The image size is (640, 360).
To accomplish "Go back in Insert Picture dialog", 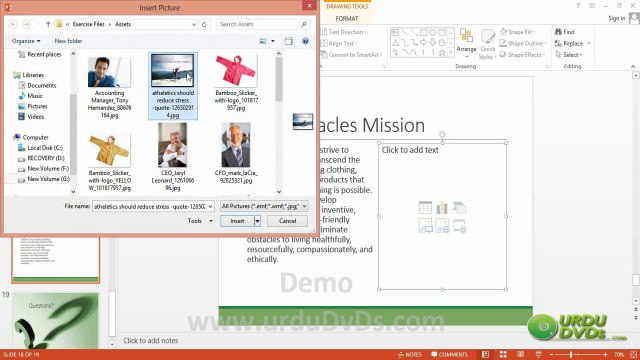I will [13, 24].
